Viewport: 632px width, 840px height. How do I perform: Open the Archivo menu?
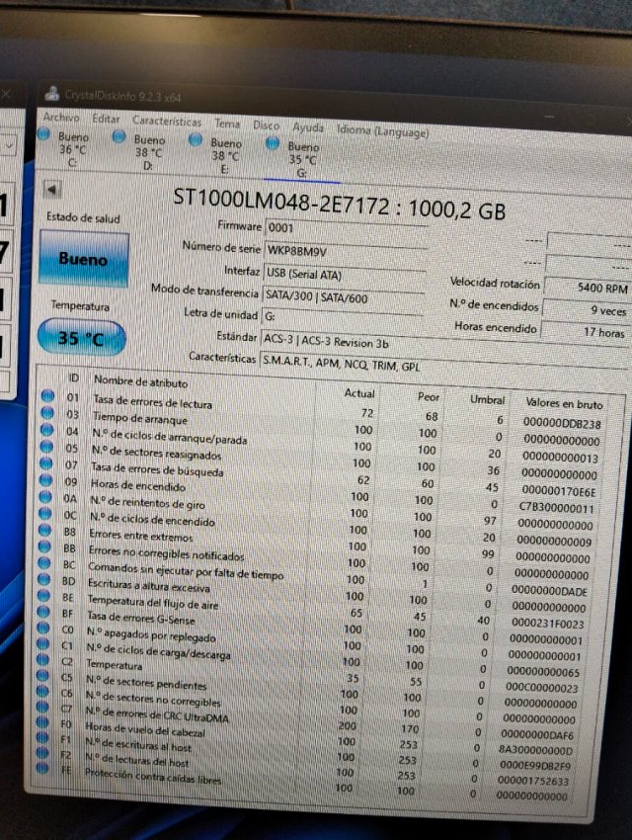[61, 118]
